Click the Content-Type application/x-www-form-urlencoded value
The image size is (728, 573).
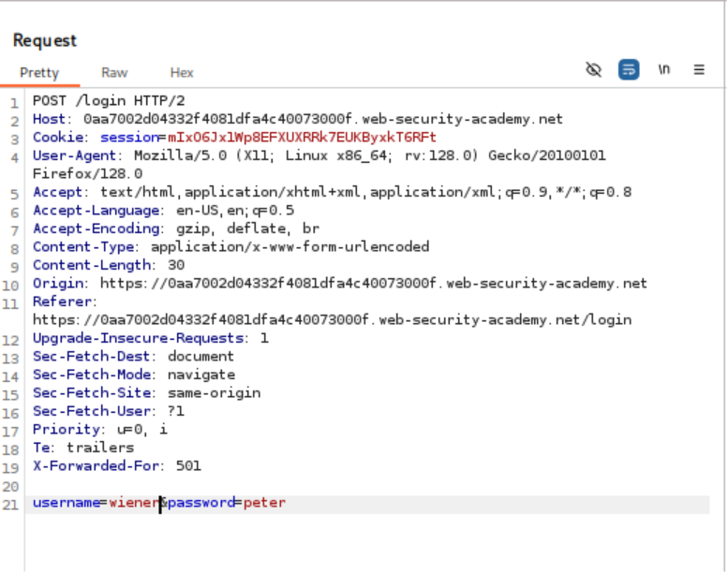290,247
